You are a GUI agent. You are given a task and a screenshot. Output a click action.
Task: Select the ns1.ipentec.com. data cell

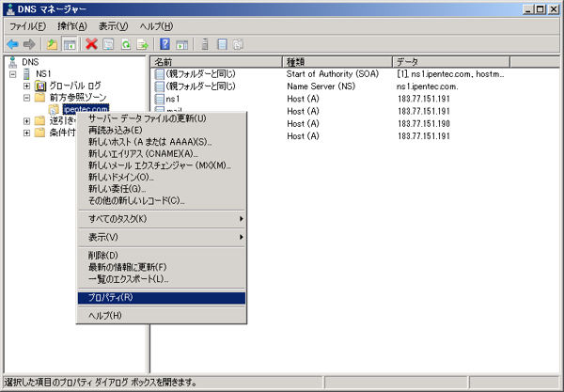428,86
